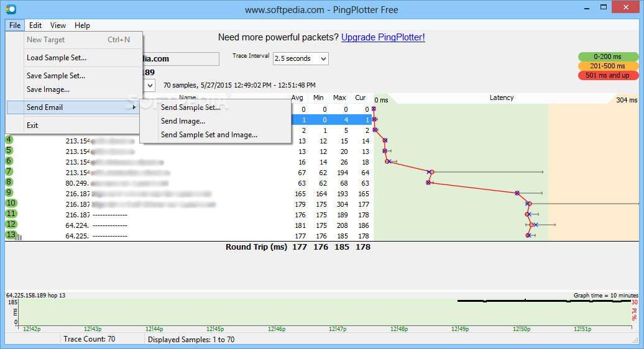Click the Min column header
The height and width of the screenshot is (349, 644).
pos(318,97)
